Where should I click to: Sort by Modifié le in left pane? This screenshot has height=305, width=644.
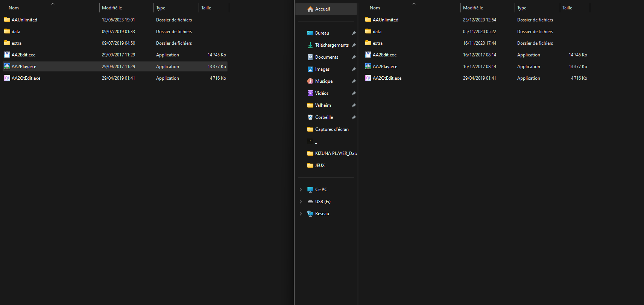[112, 8]
